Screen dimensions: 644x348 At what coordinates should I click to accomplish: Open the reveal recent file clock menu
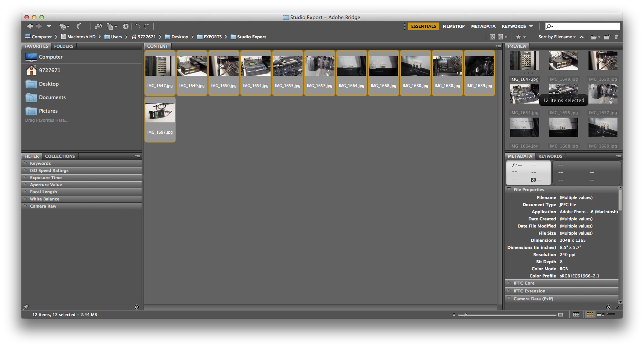point(64,26)
